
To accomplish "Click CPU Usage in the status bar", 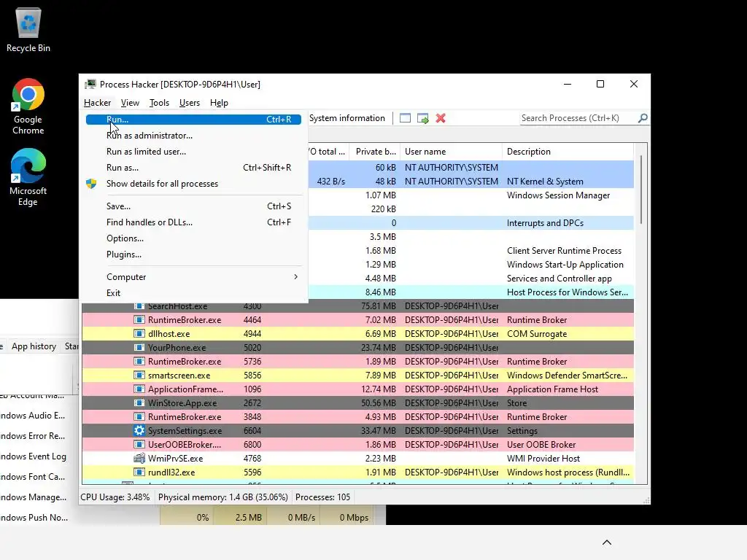I will pos(115,497).
